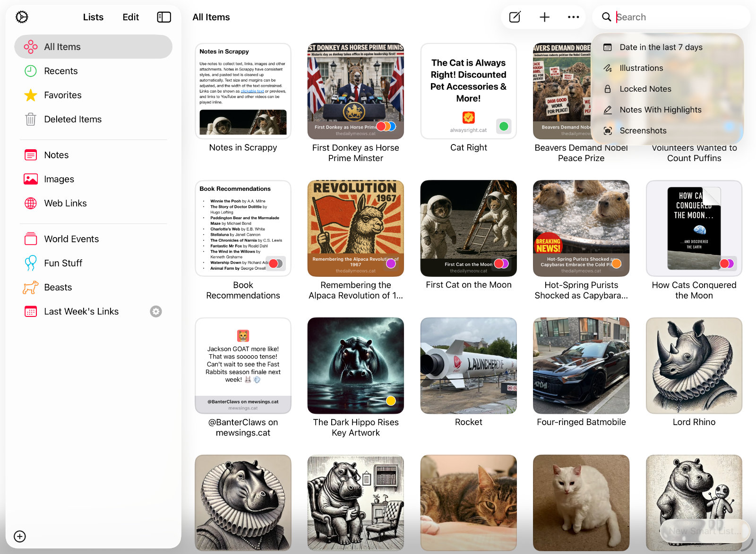This screenshot has height=554, width=756.
Task: Click inside the Search field
Action: click(x=661, y=17)
